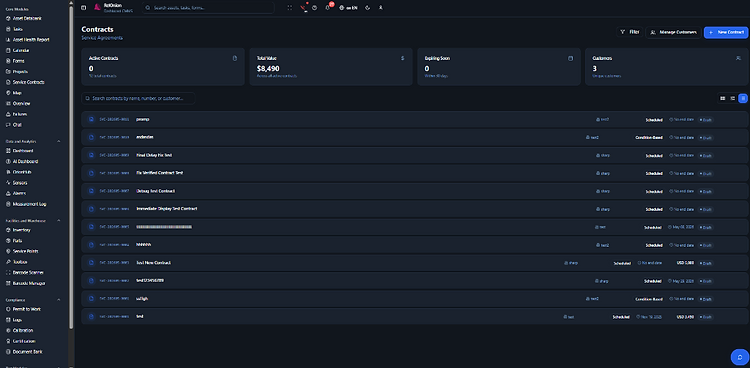Collapse the Compliance section
This screenshot has height=368, width=750.
(59, 300)
